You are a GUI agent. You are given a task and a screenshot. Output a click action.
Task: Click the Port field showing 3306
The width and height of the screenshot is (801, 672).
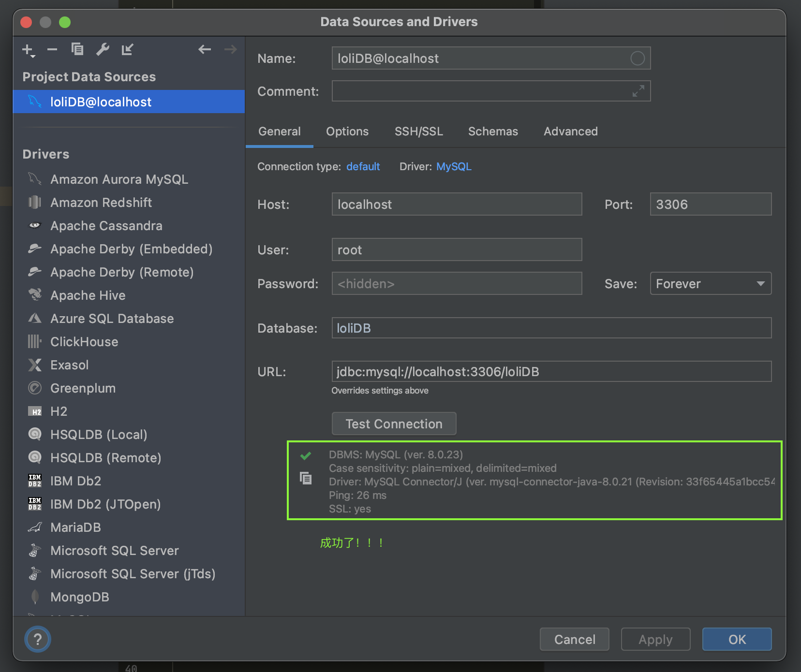[x=711, y=204]
